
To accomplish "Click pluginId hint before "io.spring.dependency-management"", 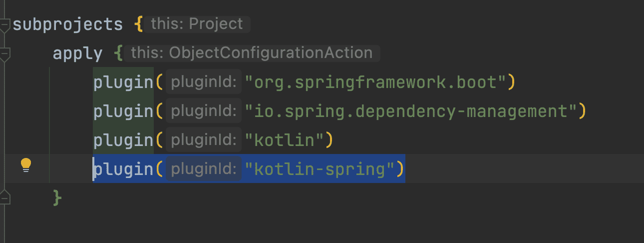I will point(204,111).
